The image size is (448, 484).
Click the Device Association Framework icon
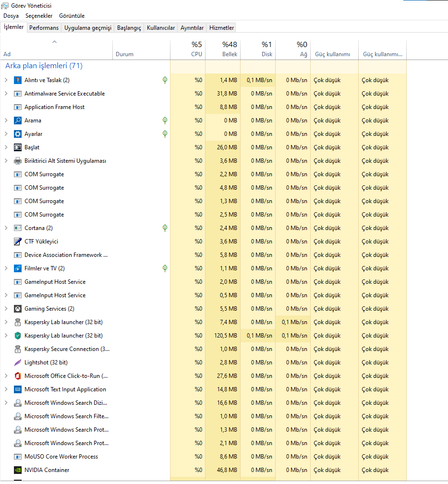[18, 255]
